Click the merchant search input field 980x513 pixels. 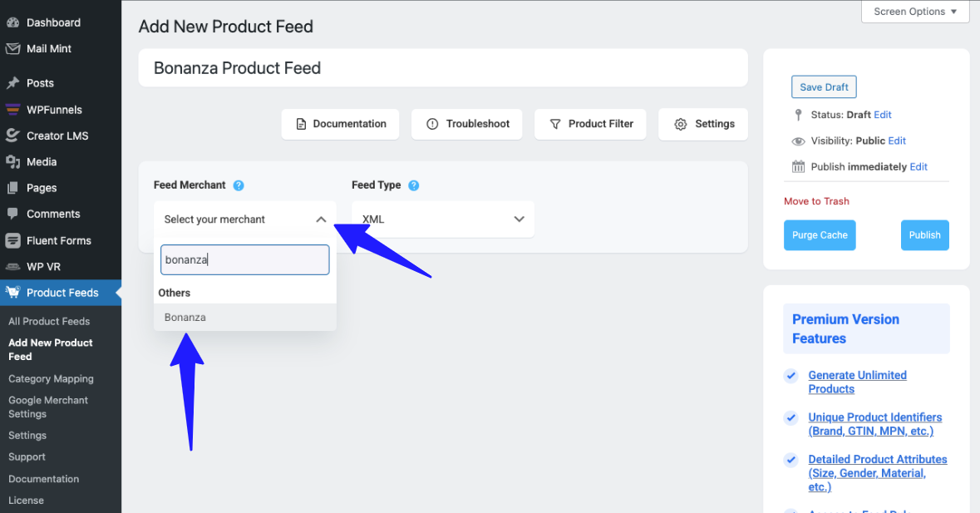click(245, 260)
